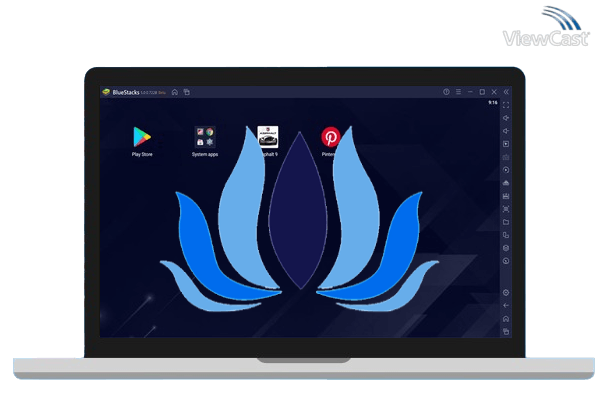Open the multi-instance window icon in title bar

(x=187, y=92)
